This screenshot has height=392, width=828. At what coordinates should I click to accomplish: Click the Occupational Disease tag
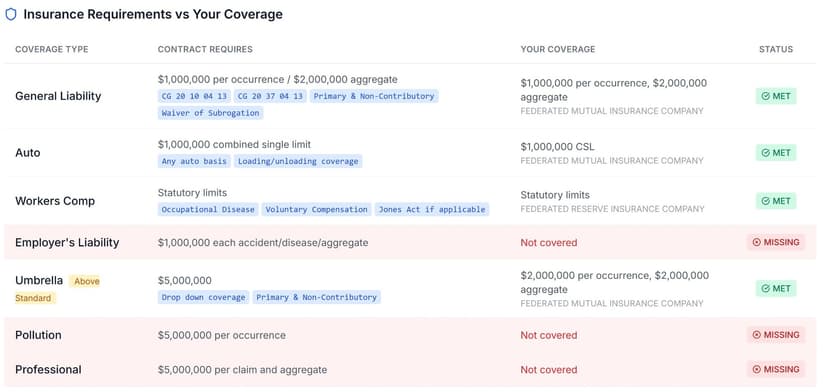click(x=208, y=210)
